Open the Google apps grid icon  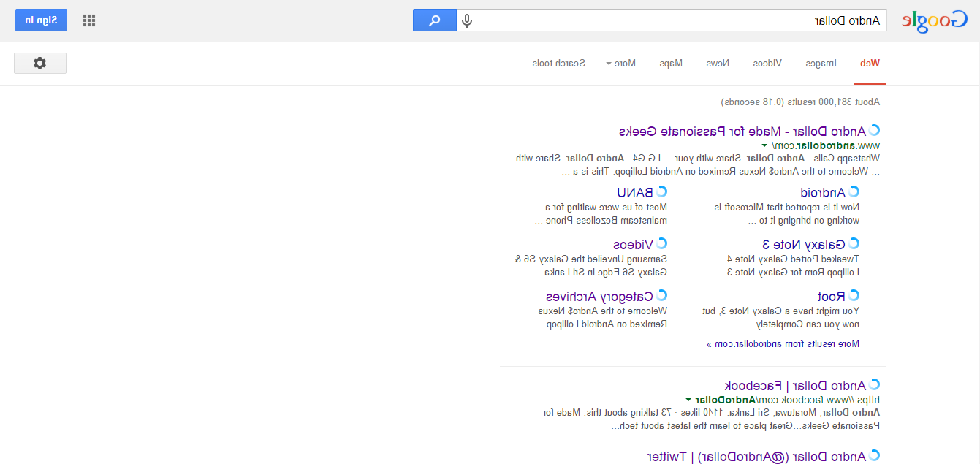(89, 20)
